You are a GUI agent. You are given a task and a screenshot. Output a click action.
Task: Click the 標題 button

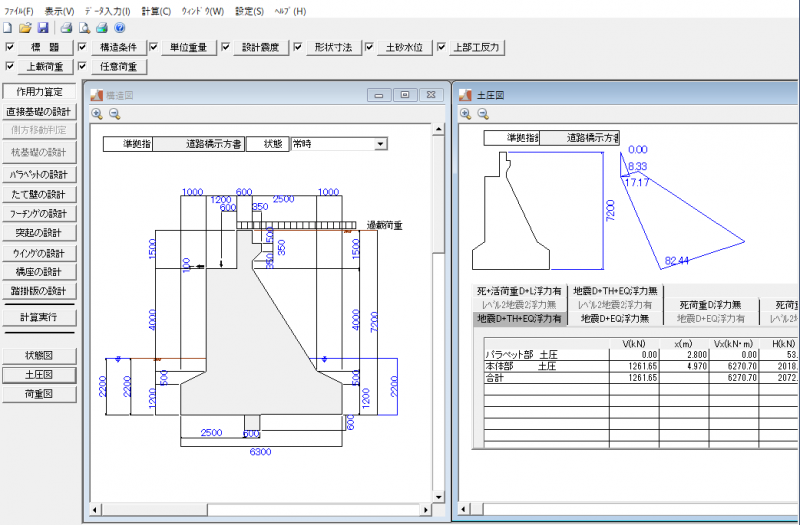[45, 47]
